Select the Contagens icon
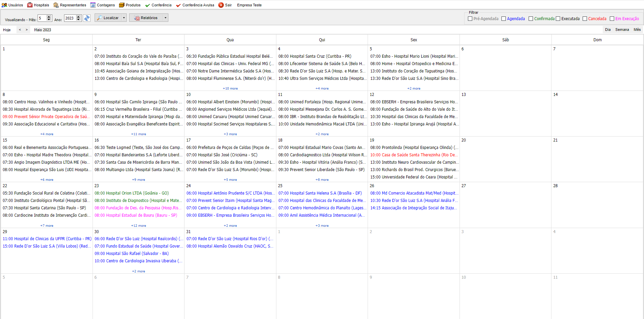The height and width of the screenshot is (319, 644). point(92,5)
